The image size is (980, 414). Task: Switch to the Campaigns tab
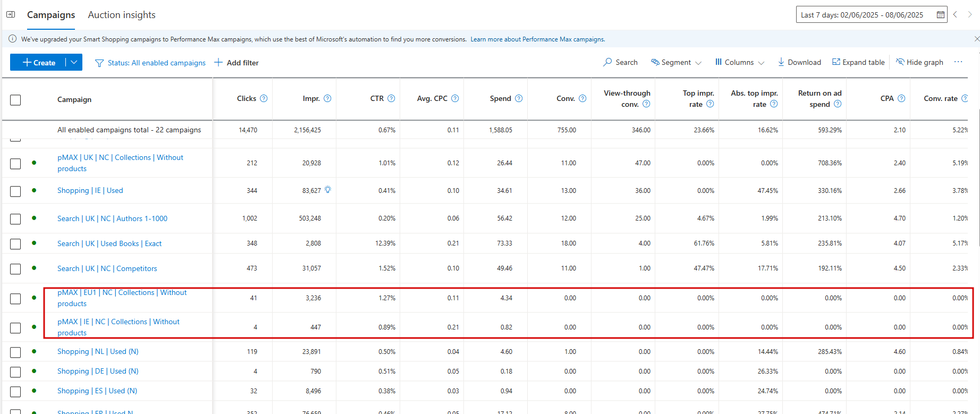(51, 15)
